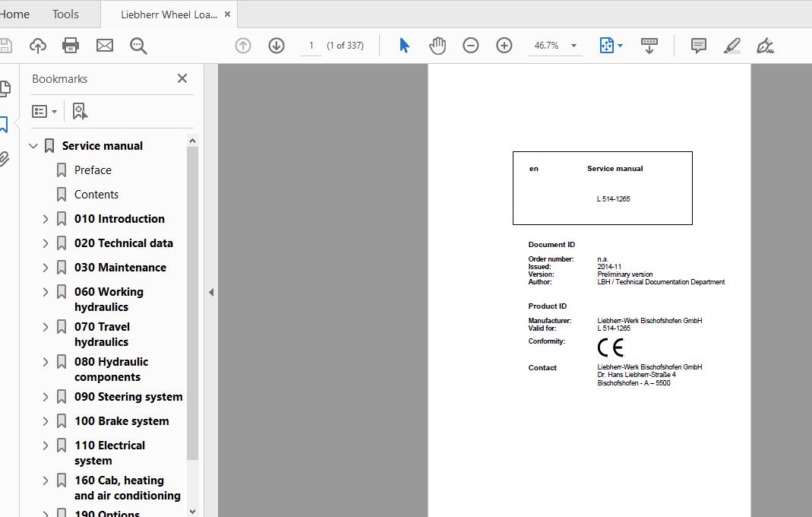Click the scrolling mode keyboard icon
This screenshot has height=517, width=812.
pyautogui.click(x=649, y=46)
